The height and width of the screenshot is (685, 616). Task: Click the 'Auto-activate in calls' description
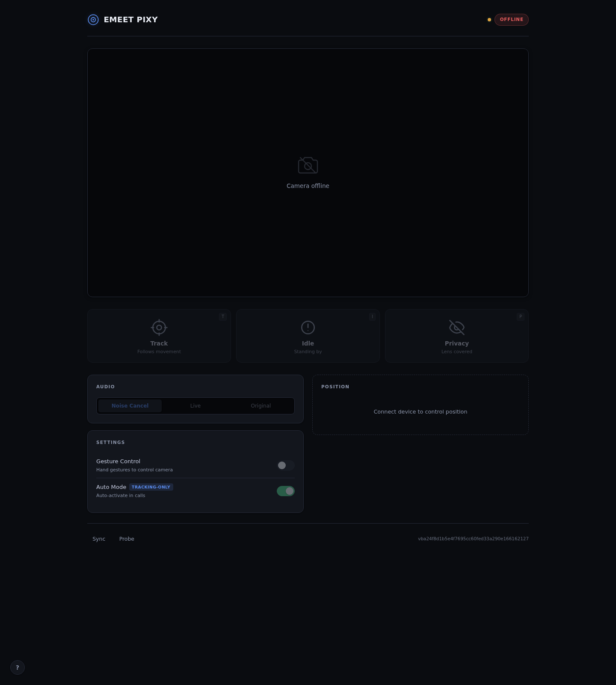(x=121, y=496)
